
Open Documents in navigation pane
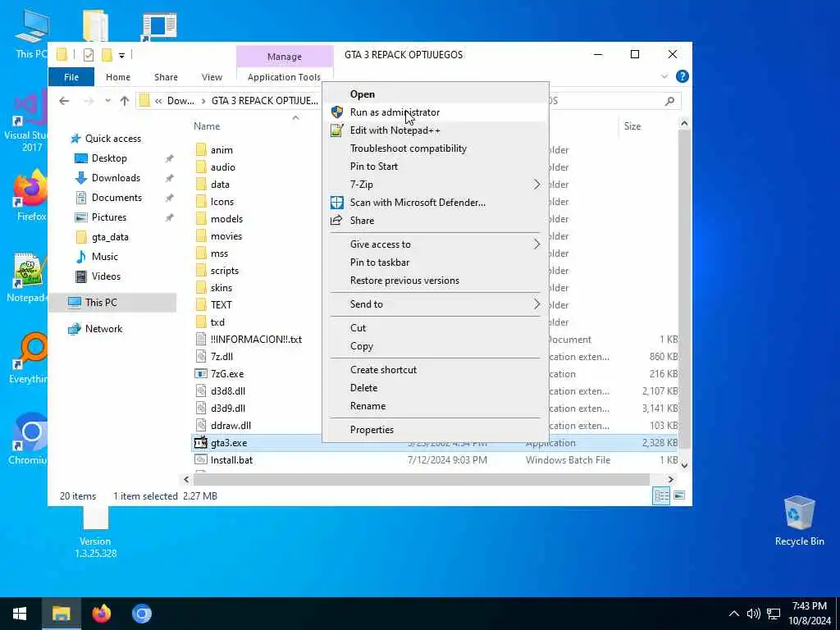click(116, 198)
